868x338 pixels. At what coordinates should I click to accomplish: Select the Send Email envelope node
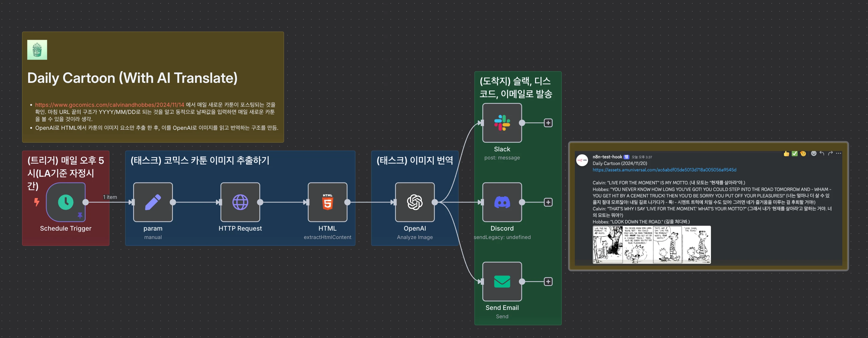click(x=502, y=281)
